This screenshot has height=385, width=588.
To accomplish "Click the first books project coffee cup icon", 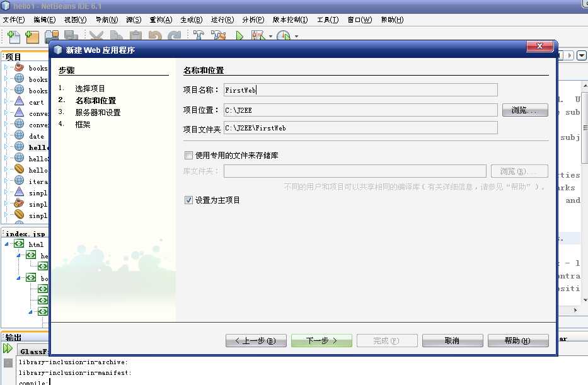I will point(19,67).
